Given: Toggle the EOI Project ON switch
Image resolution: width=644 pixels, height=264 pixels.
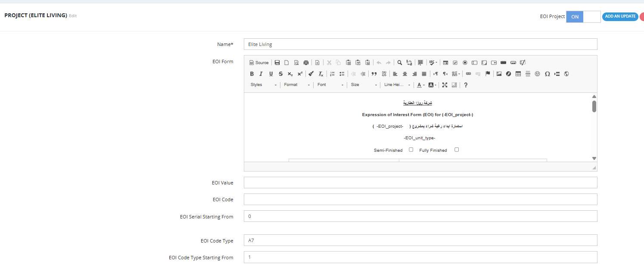Looking at the screenshot, I should [x=583, y=17].
